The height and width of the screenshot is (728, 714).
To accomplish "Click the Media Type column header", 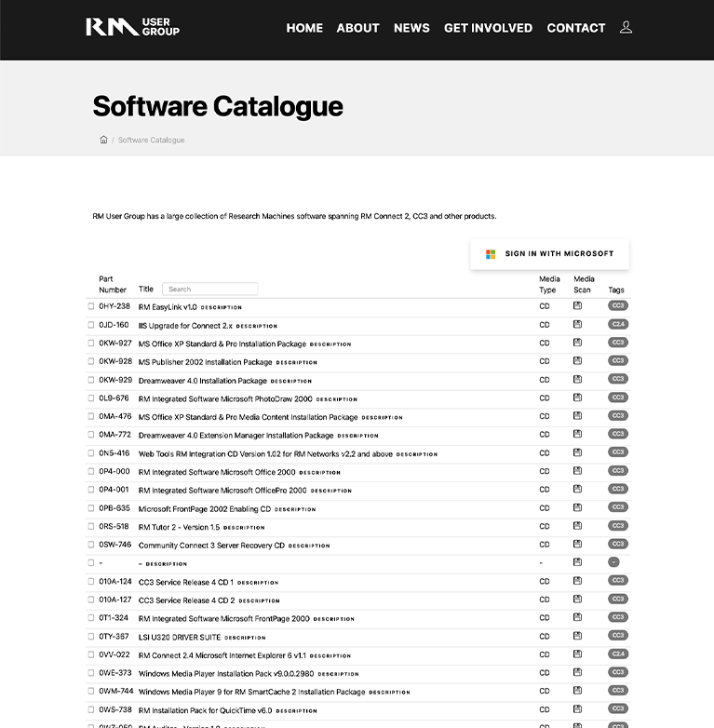I will click(549, 284).
